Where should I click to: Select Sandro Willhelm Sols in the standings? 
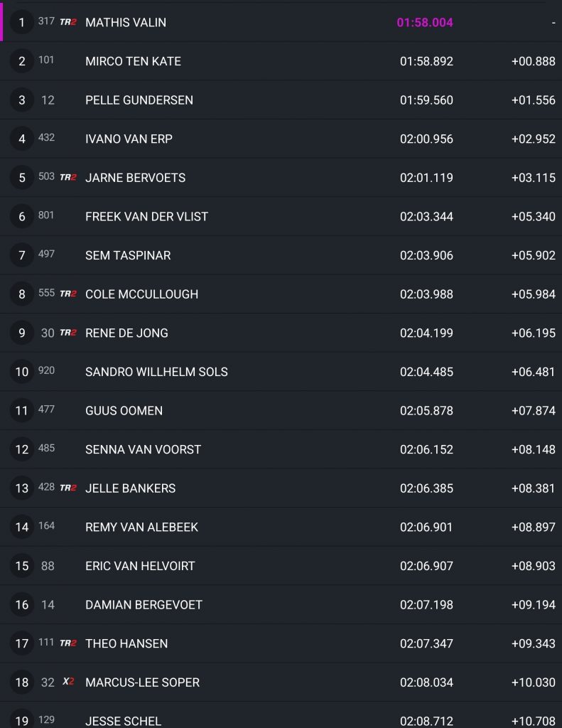pyautogui.click(x=156, y=372)
